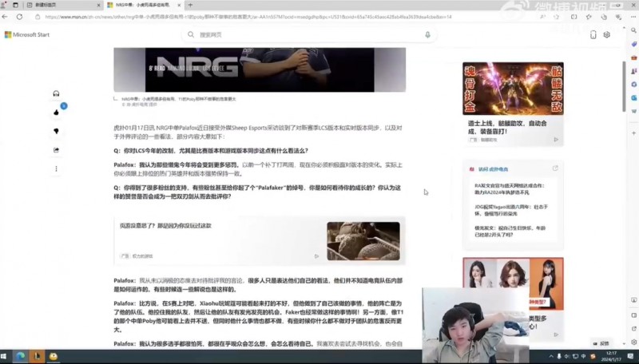The height and width of the screenshot is (364, 639).
Task: Click the browser back arrow
Action: tap(5, 17)
